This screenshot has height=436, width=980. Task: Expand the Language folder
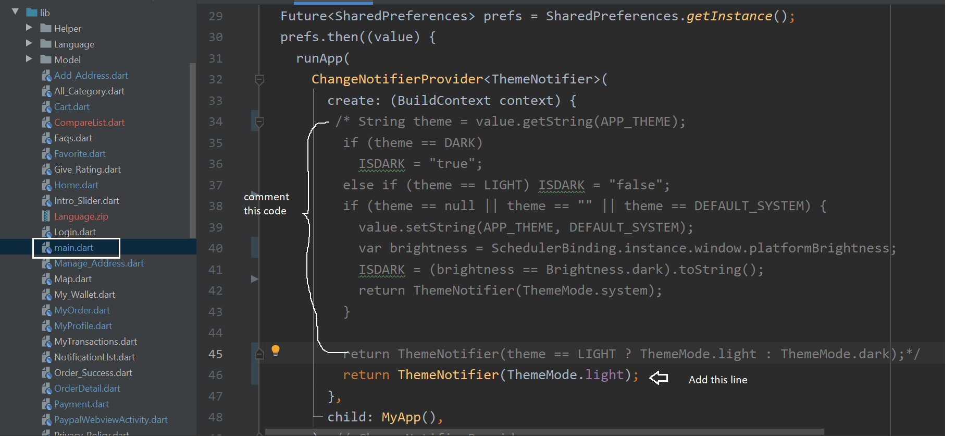29,43
